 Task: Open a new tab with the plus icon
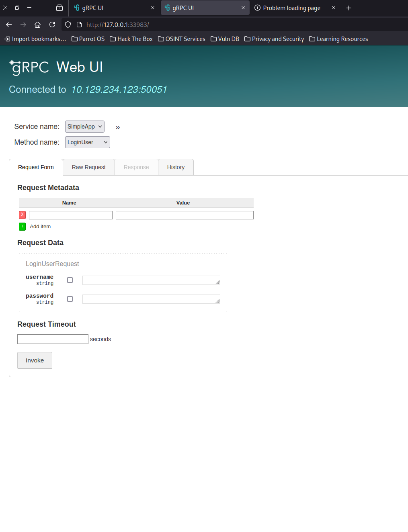(349, 8)
